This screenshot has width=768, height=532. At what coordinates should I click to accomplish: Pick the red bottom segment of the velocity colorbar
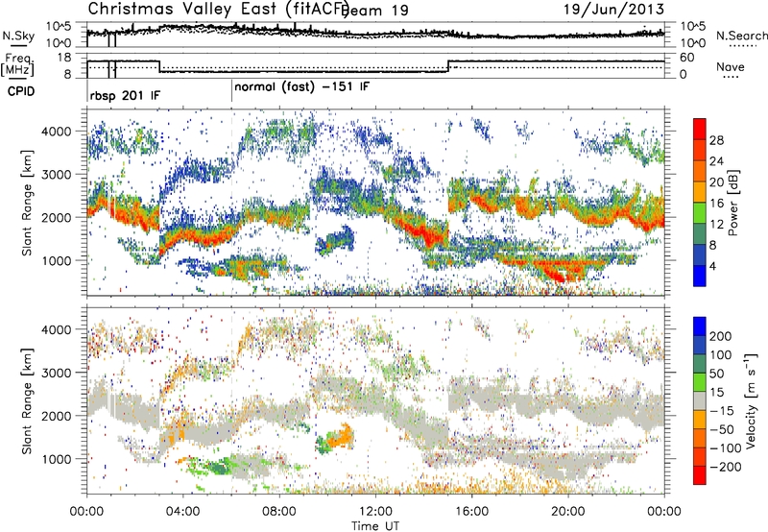point(700,475)
